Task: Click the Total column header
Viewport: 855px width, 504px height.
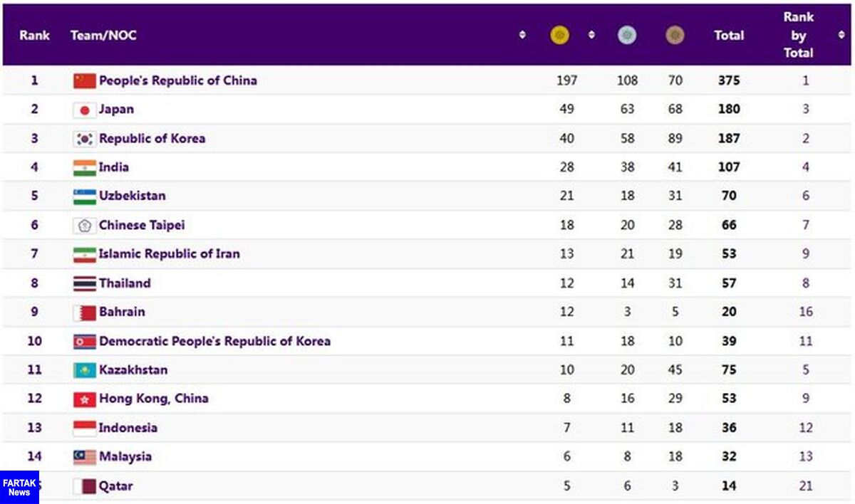Action: [729, 35]
